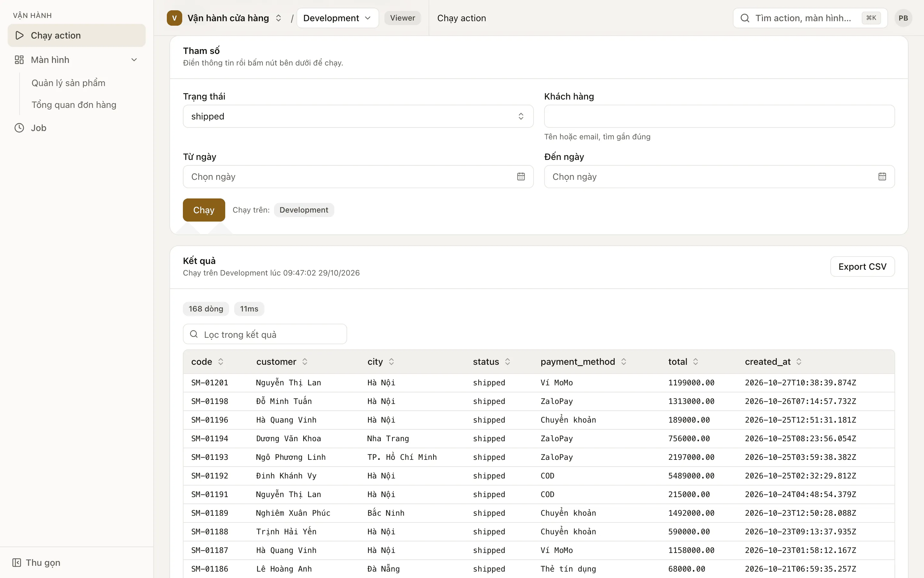Click total value 5489000.00
The image size is (924, 578).
(x=691, y=476)
